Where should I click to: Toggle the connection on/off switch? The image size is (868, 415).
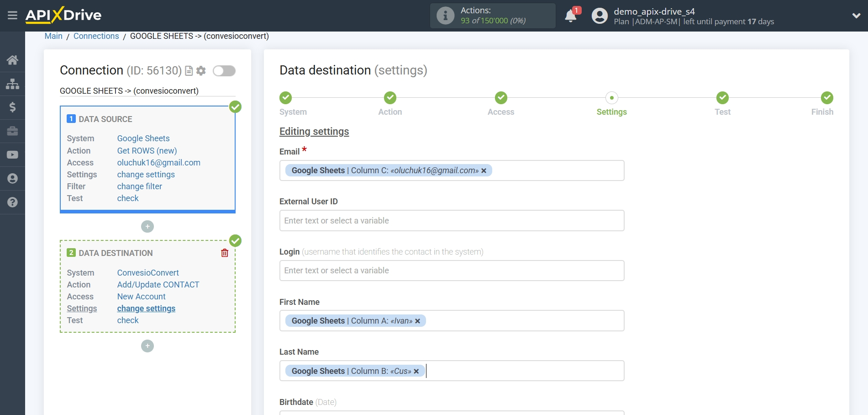224,71
